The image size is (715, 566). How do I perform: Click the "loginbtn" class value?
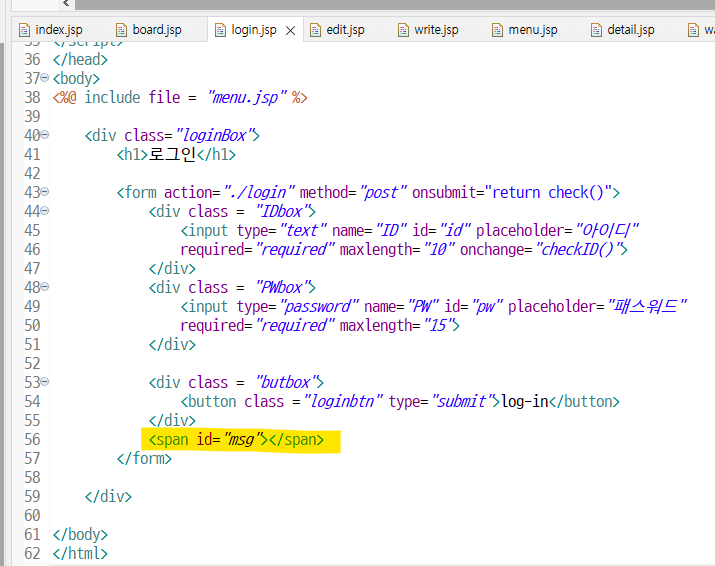343,401
